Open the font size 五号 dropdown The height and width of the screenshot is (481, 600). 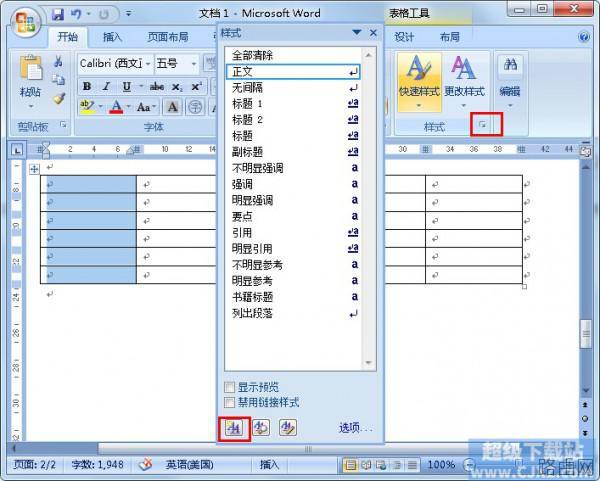coord(194,64)
